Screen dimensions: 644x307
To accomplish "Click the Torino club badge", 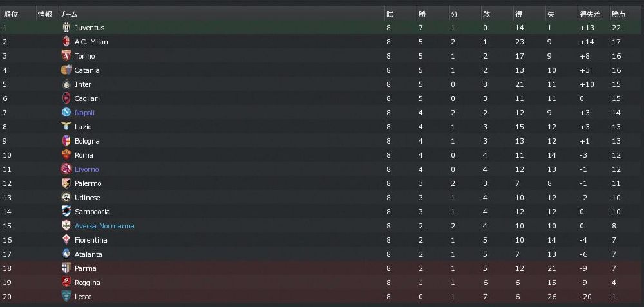I will coord(66,56).
